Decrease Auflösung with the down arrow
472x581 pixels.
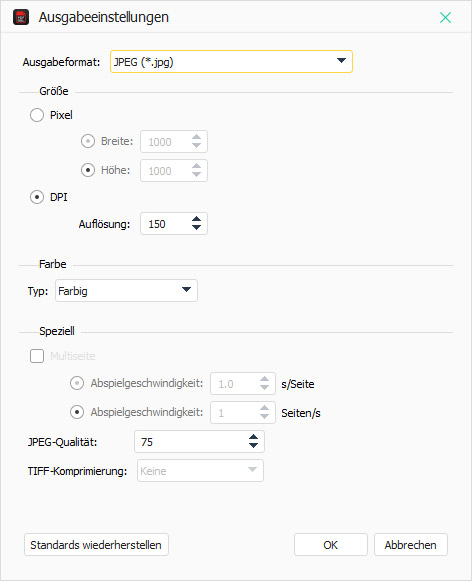click(196, 228)
